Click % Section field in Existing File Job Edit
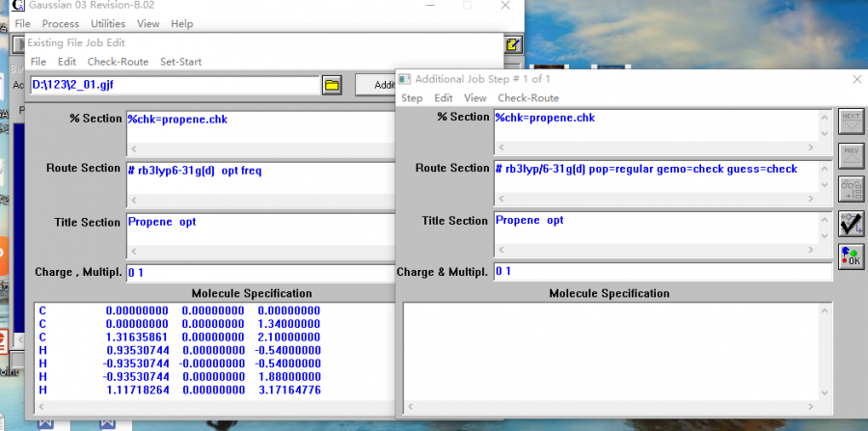The image size is (868, 431). pyautogui.click(x=261, y=127)
